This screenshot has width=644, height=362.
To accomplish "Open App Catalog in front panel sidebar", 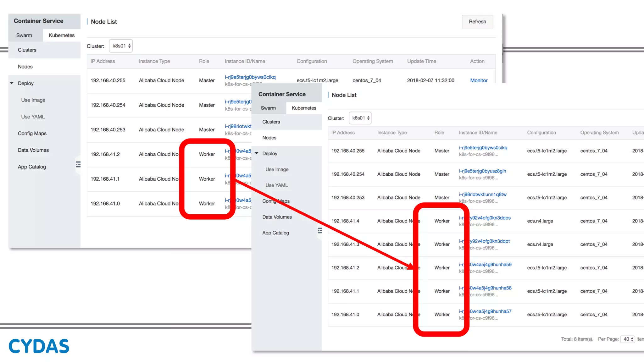I will tap(275, 233).
